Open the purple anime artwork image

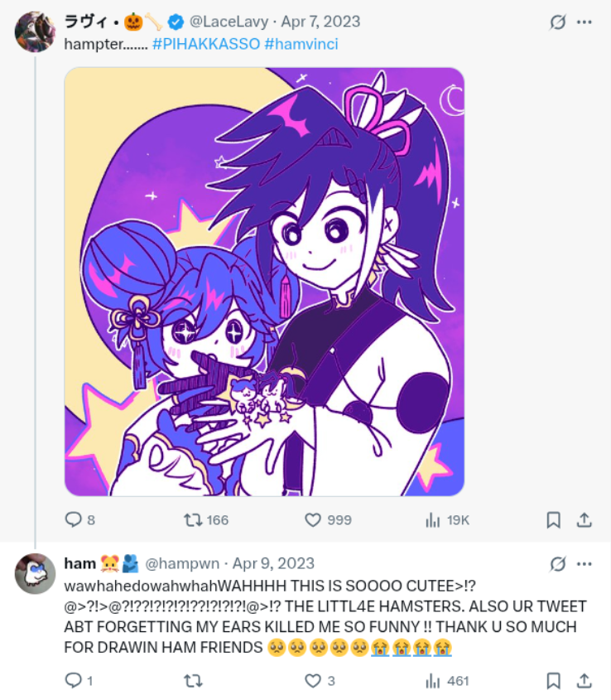(x=264, y=282)
